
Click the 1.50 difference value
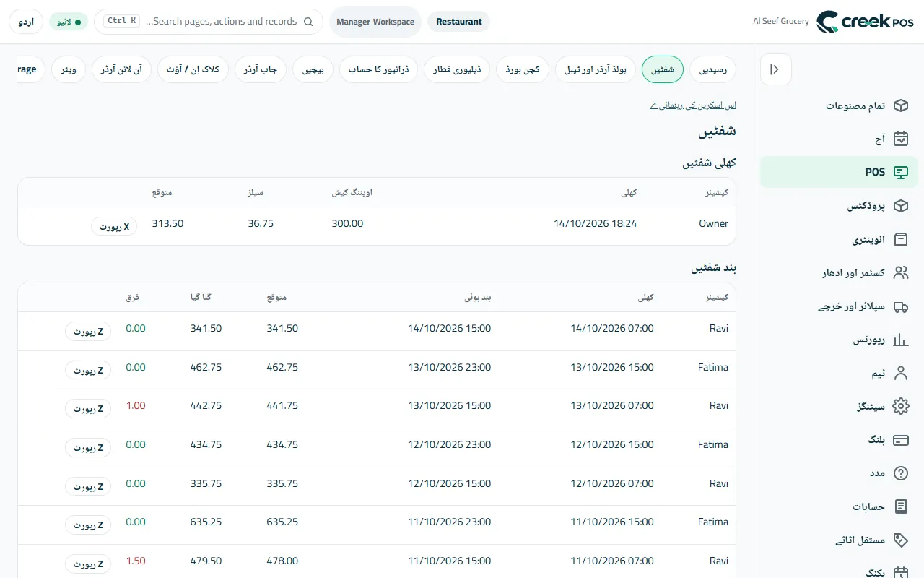point(136,561)
